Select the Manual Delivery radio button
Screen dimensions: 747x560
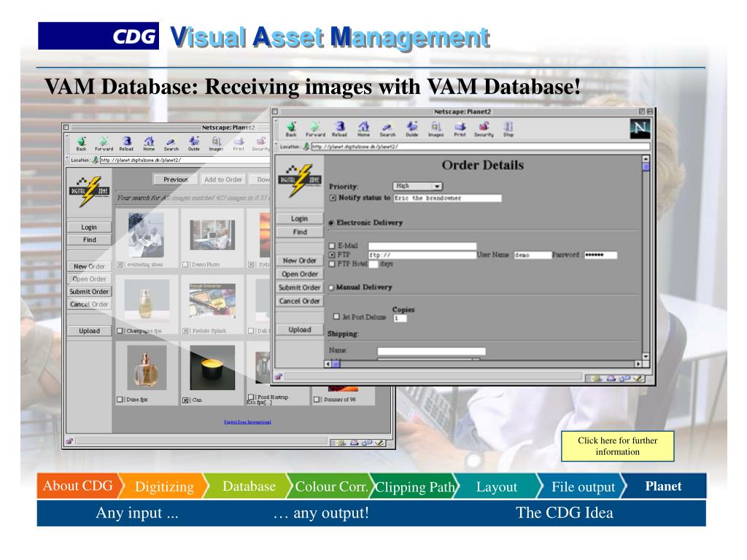332,287
